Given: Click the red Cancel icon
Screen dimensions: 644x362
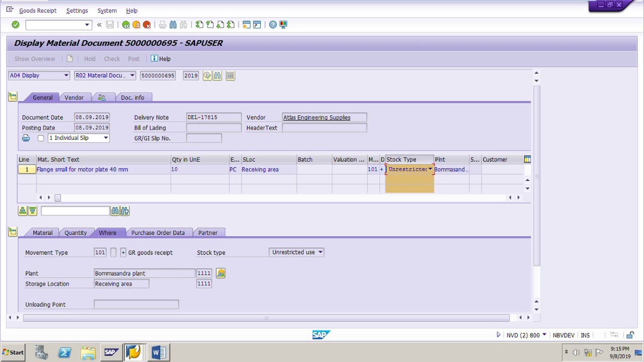Looking at the screenshot, I should (x=147, y=25).
